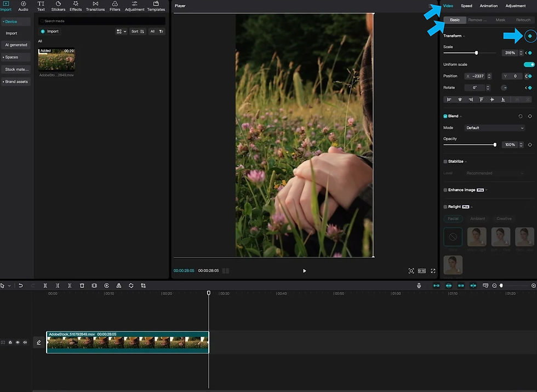Select the voiceover microphone icon
537x392 pixels.
(419, 285)
